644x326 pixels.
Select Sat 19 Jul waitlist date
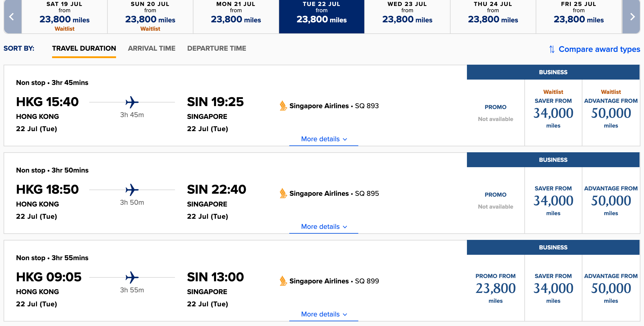pyautogui.click(x=65, y=17)
